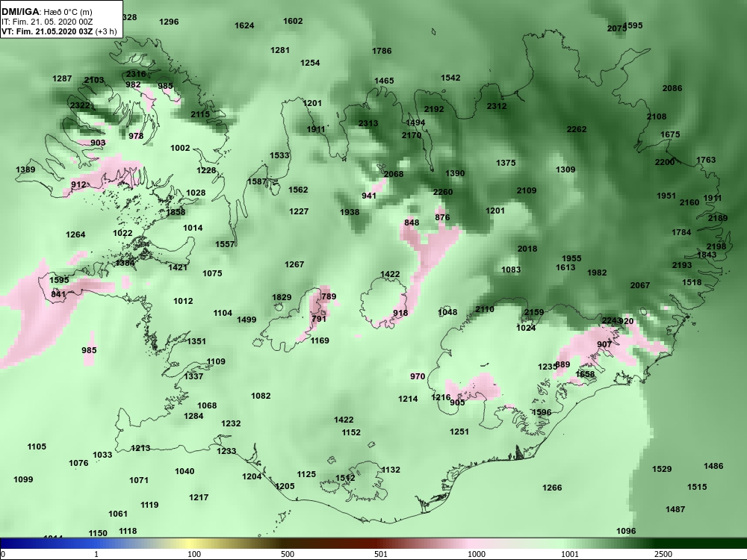Click the map value 2086
The width and height of the screenshot is (747, 560).
[x=672, y=88]
